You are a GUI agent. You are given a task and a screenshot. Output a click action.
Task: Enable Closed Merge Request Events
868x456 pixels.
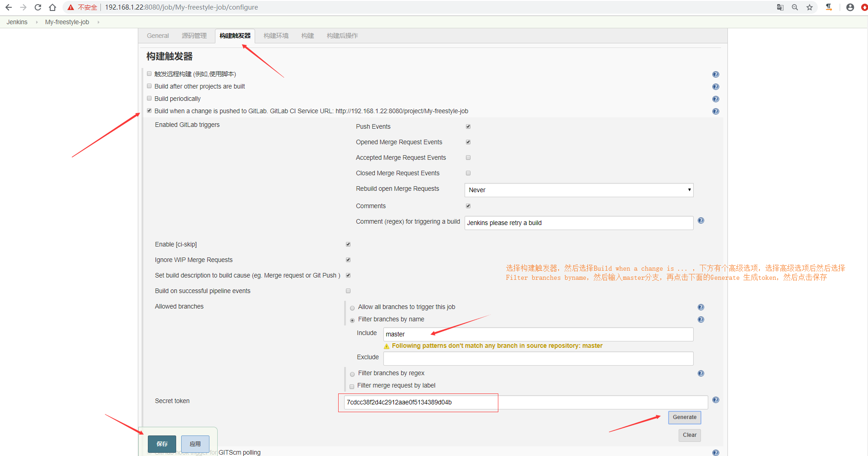[468, 173]
